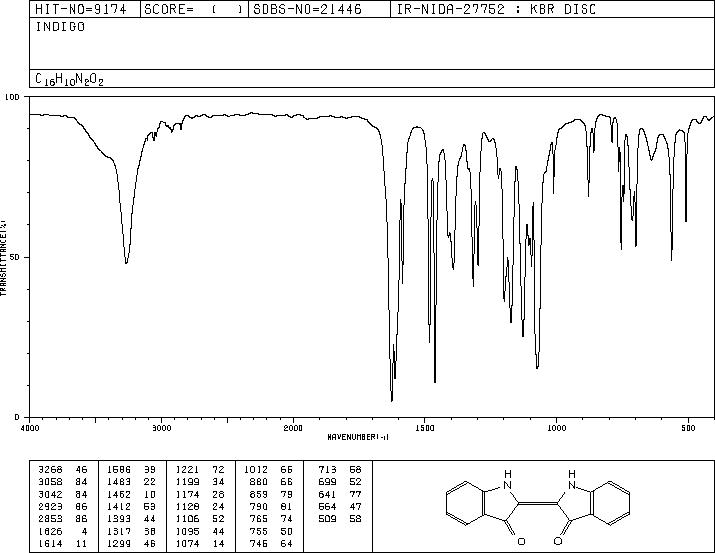Select peak value 641 in the table
This screenshot has width=715, height=553.
click(x=327, y=494)
